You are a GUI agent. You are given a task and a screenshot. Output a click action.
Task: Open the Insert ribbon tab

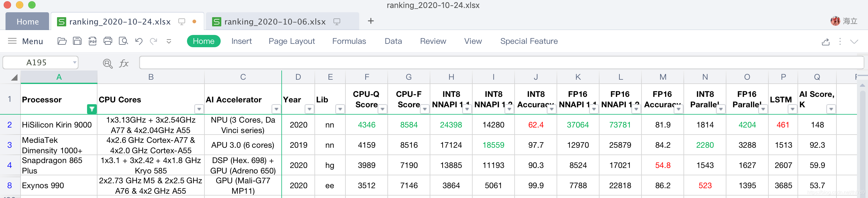pyautogui.click(x=242, y=41)
